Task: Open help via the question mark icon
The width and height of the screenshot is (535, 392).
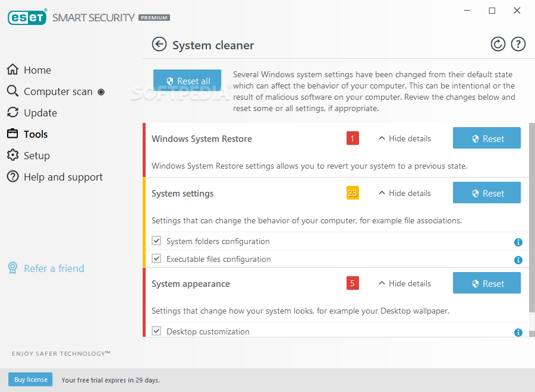Action: click(518, 45)
